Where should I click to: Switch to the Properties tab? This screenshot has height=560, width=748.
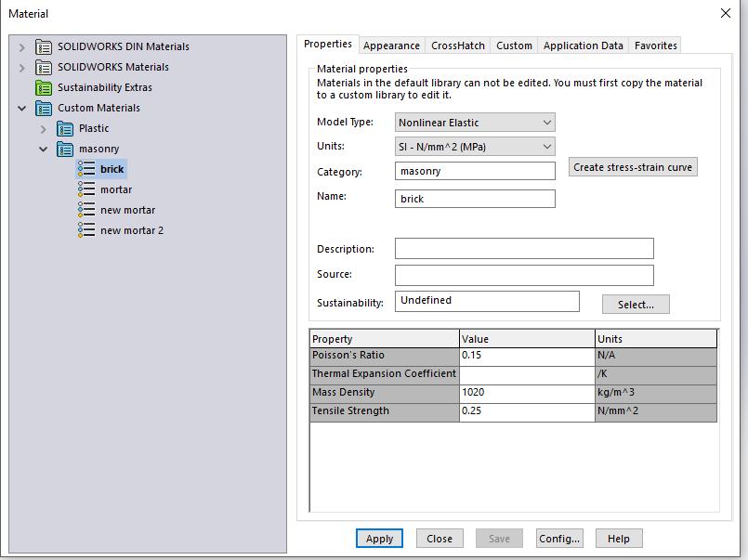tap(328, 44)
